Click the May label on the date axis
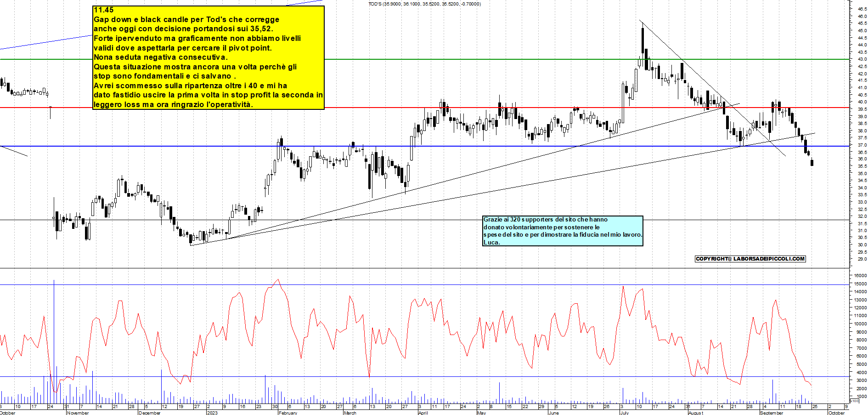 pos(481,413)
